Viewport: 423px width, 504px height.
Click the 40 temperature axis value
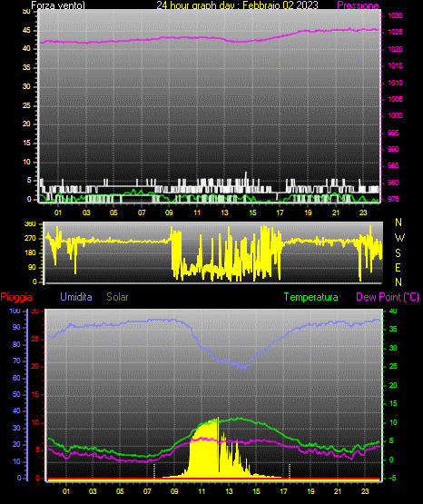[393, 311]
